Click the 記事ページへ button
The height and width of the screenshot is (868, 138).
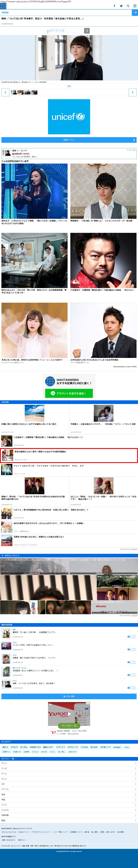click(x=69, y=140)
